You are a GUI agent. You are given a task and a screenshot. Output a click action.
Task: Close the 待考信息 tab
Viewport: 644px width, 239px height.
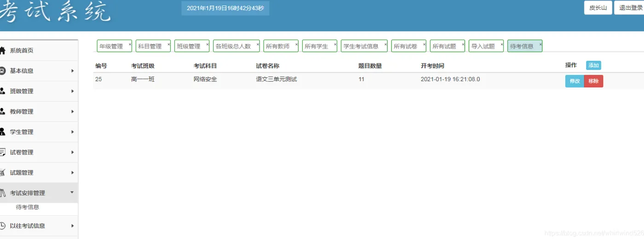tap(540, 44)
